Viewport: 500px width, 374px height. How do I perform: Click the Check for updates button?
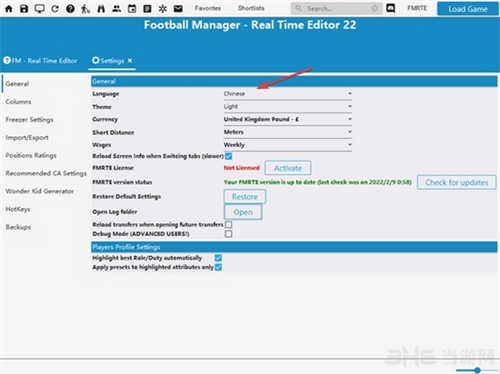pyautogui.click(x=456, y=182)
